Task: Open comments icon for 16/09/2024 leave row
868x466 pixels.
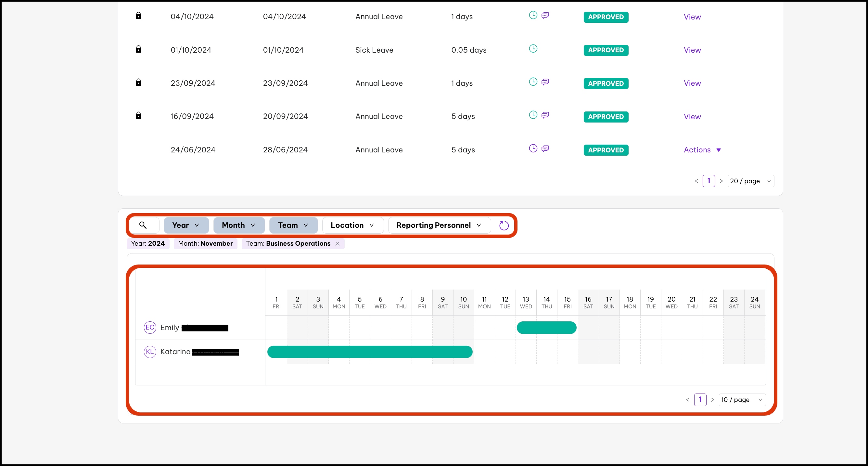Action: (x=545, y=115)
